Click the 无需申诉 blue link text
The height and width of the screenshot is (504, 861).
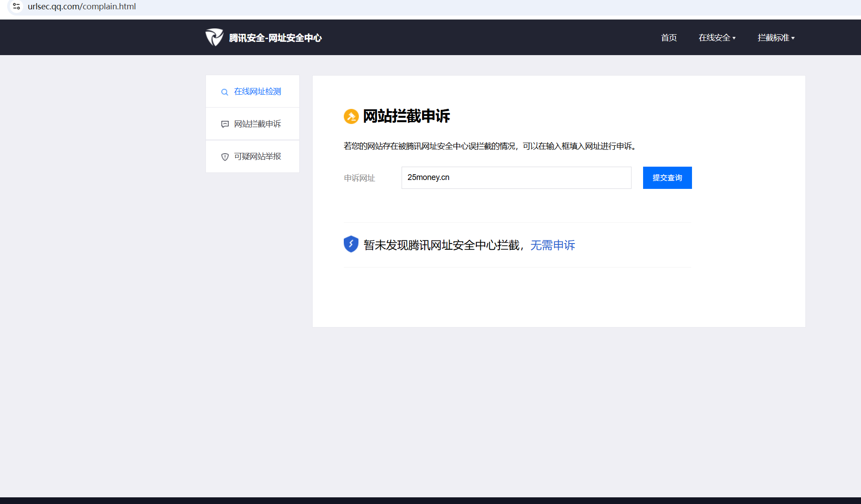click(x=552, y=245)
